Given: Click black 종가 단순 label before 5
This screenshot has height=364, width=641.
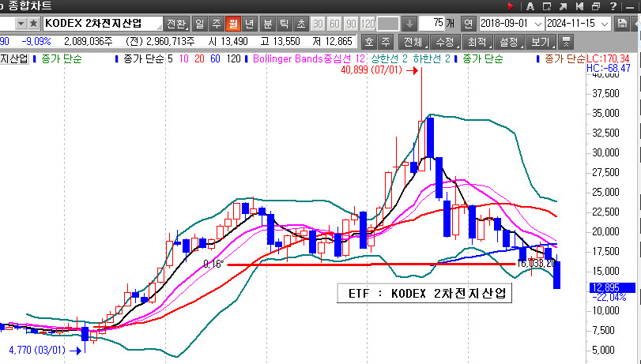Looking at the screenshot, I should (144, 58).
